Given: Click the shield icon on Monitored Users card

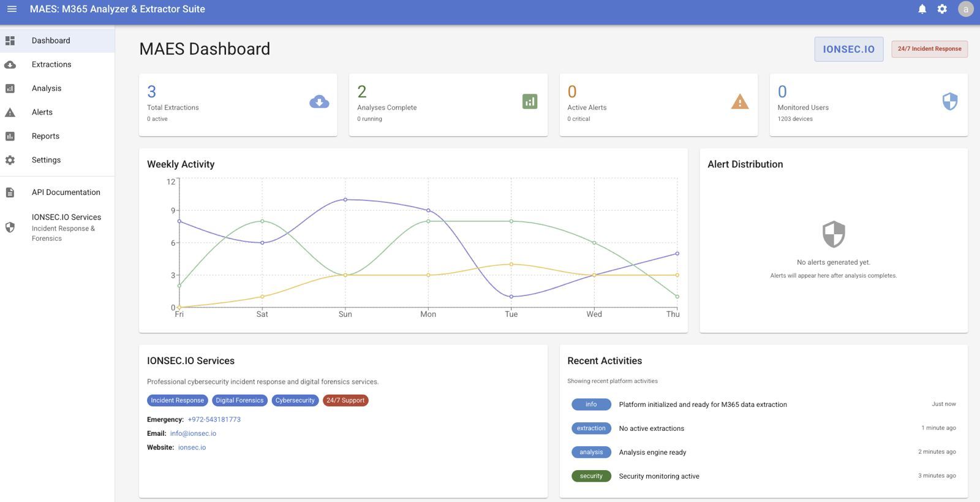Looking at the screenshot, I should 950,102.
